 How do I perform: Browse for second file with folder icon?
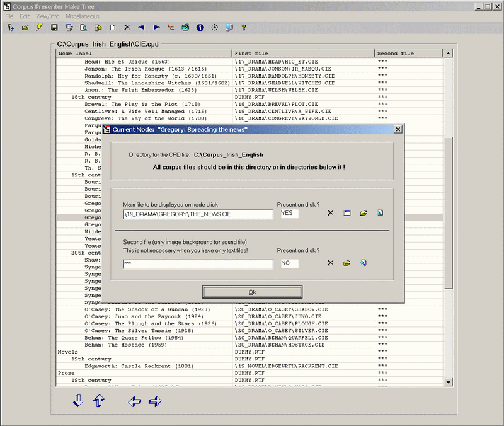tap(346, 263)
